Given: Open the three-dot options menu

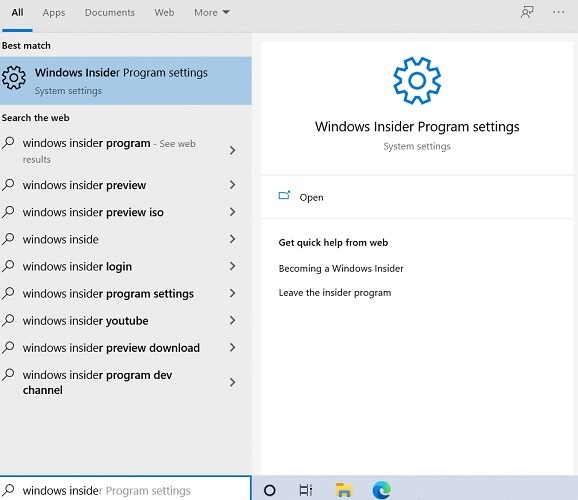Looking at the screenshot, I should tap(558, 12).
